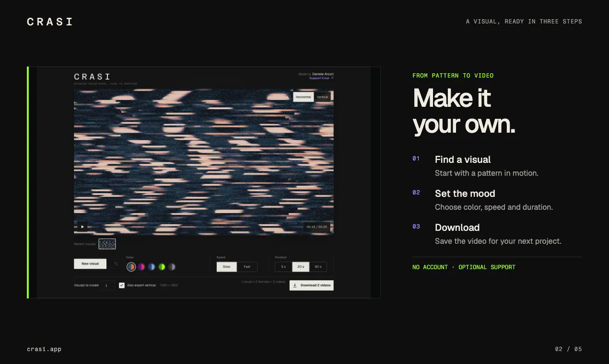This screenshot has width=609, height=364.
Task: Choose the 20 s duration
Action: tap(301, 267)
